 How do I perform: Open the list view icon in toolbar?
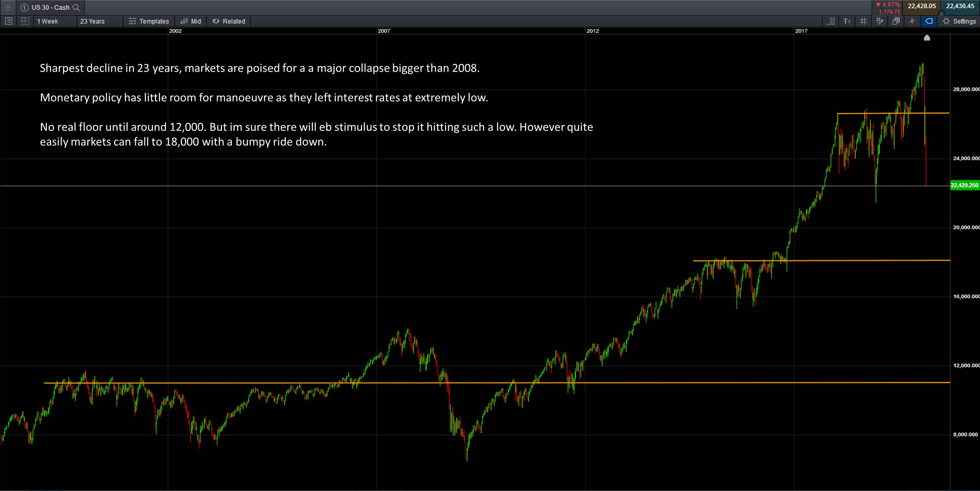coord(9,21)
